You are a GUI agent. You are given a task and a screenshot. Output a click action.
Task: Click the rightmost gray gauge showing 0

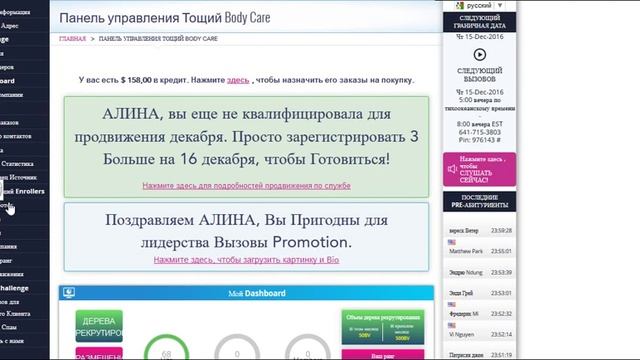click(308, 349)
